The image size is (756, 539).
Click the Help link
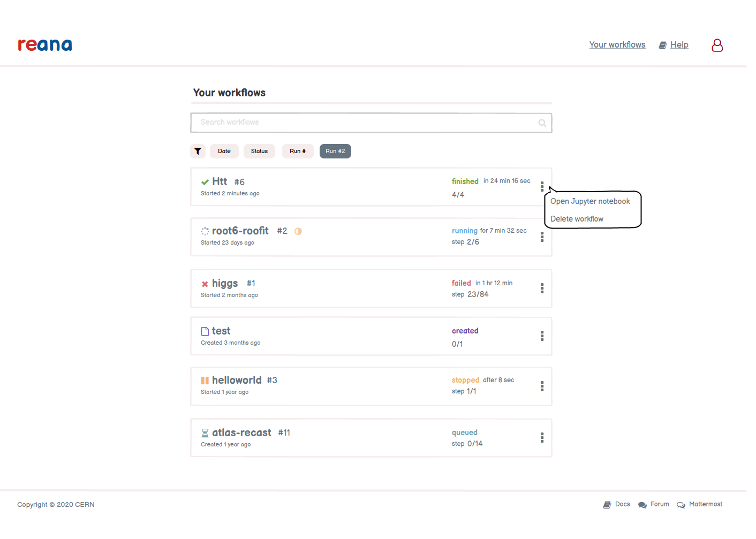pos(679,44)
